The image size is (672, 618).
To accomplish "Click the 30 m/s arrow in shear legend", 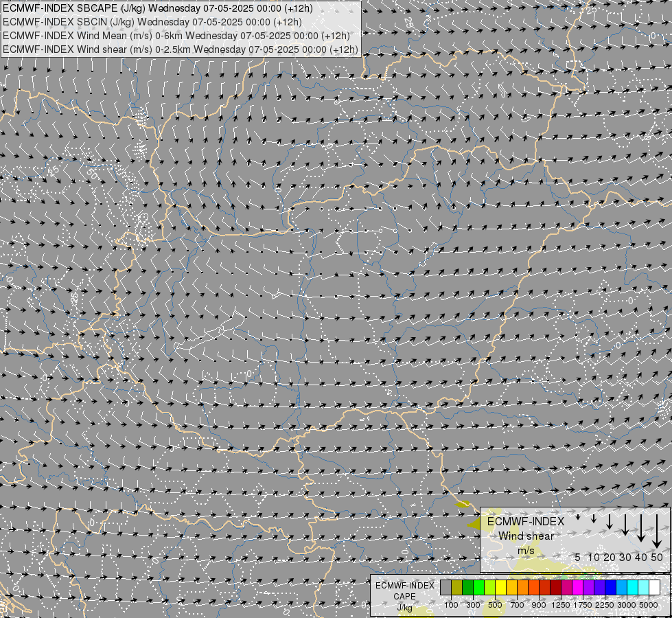I will pos(625,525).
